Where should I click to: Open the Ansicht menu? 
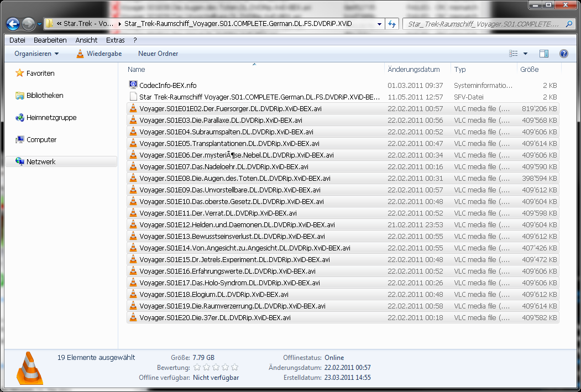[86, 40]
